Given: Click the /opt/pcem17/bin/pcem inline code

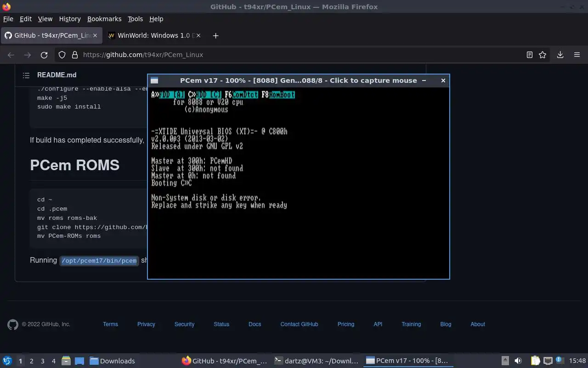Looking at the screenshot, I should (x=99, y=260).
